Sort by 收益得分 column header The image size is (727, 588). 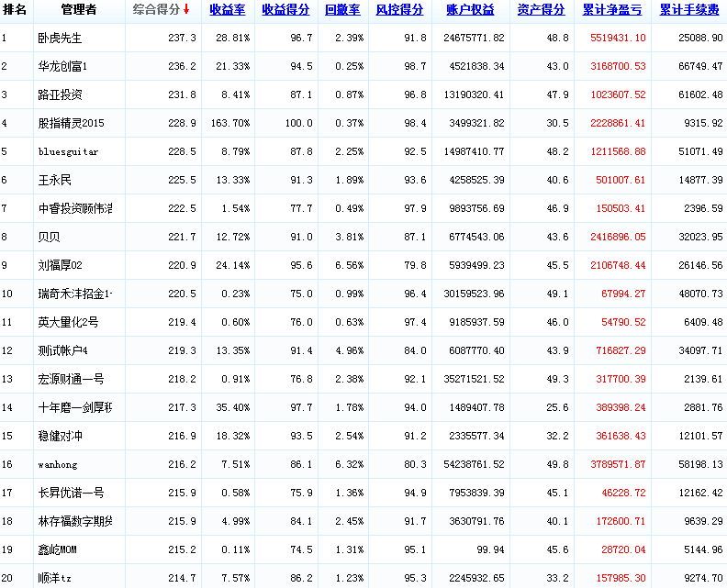285,10
